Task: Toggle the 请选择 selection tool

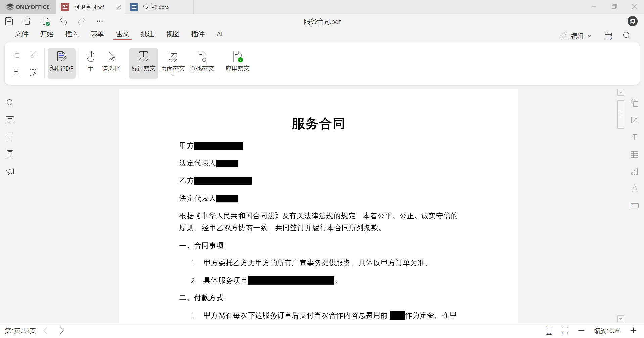Action: click(x=111, y=62)
